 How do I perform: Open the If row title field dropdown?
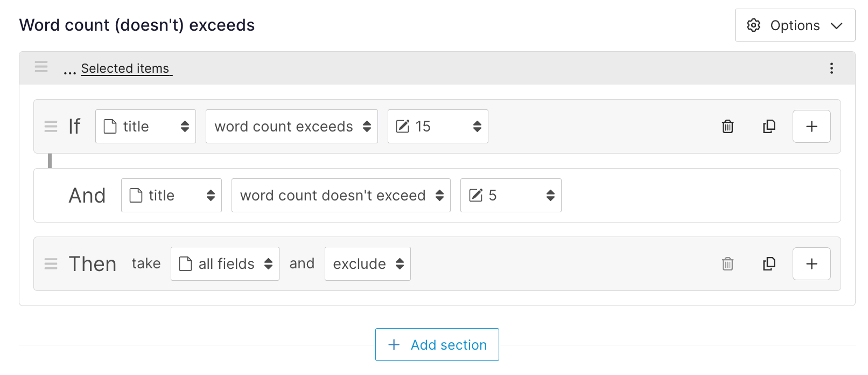click(x=145, y=127)
